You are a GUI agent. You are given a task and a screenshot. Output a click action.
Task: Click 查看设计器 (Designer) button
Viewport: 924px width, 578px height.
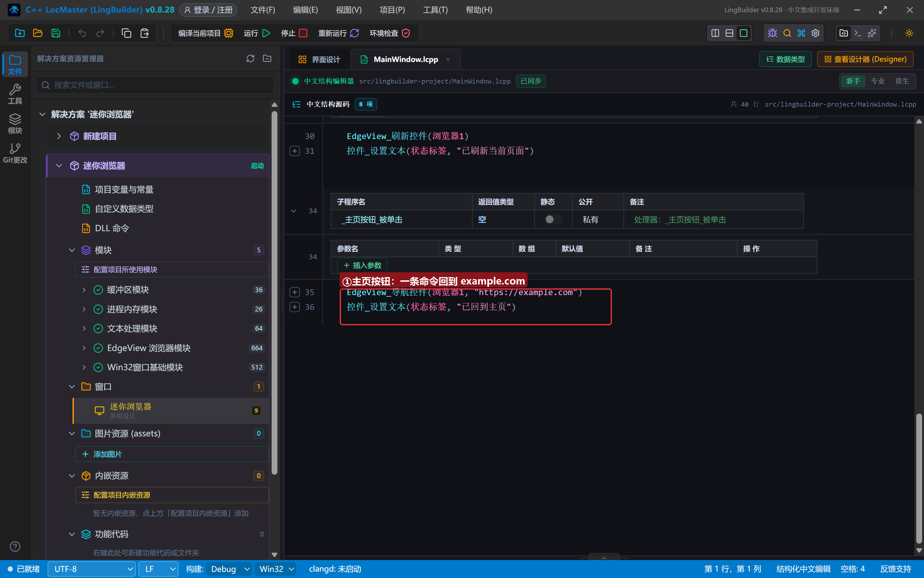[865, 59]
